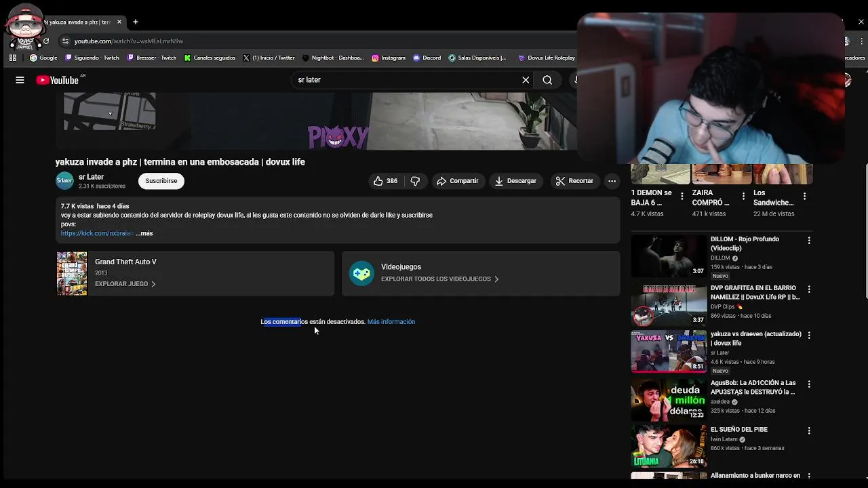Open options for DILLOM - Rojo Profundo video
This screenshot has height=488, width=868.
pos(809,241)
